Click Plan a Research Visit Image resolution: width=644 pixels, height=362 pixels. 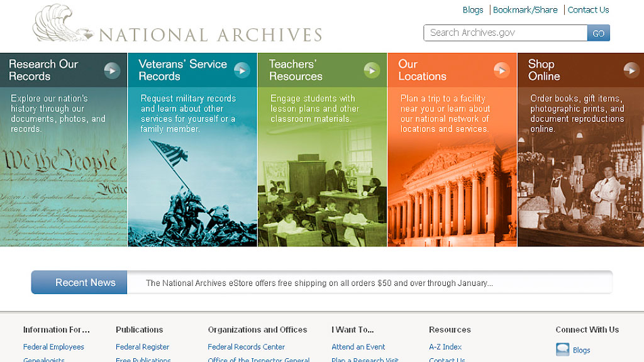365,359
